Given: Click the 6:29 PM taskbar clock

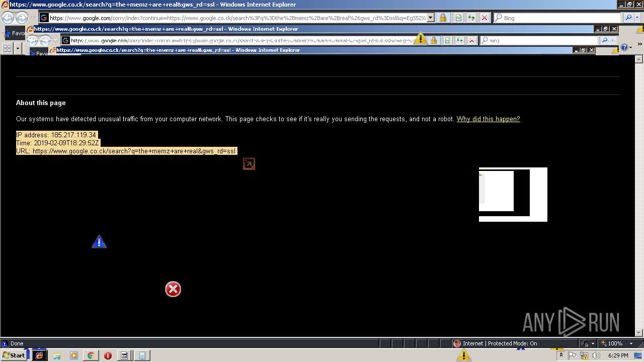Looking at the screenshot, I should [618, 355].
